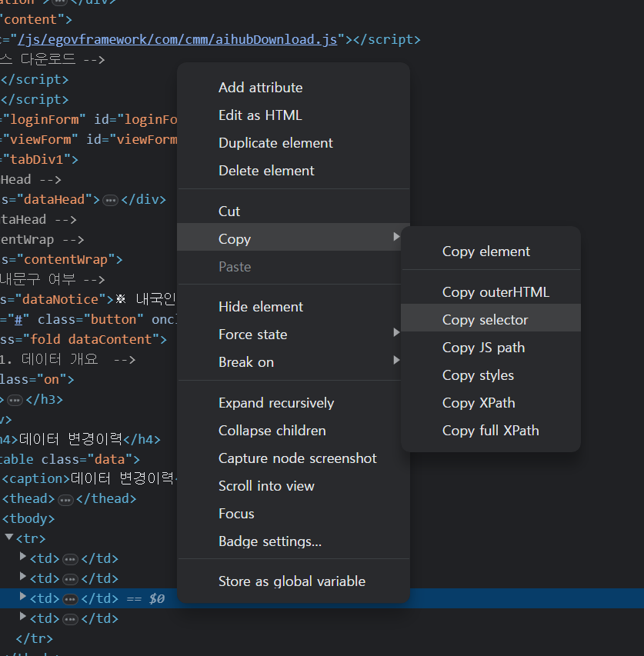This screenshot has width=644, height=656.
Task: Select the caption 데이터 변경이력 line
Action: pyautogui.click(x=89, y=478)
